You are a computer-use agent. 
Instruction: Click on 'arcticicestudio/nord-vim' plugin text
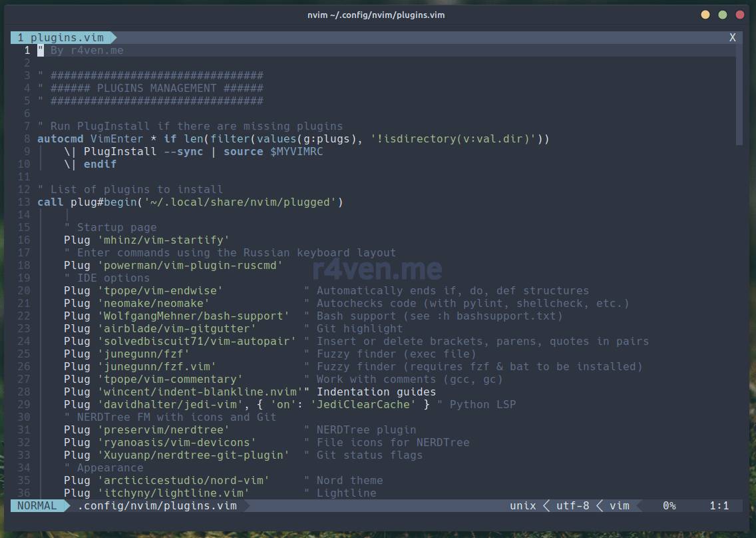coord(183,480)
